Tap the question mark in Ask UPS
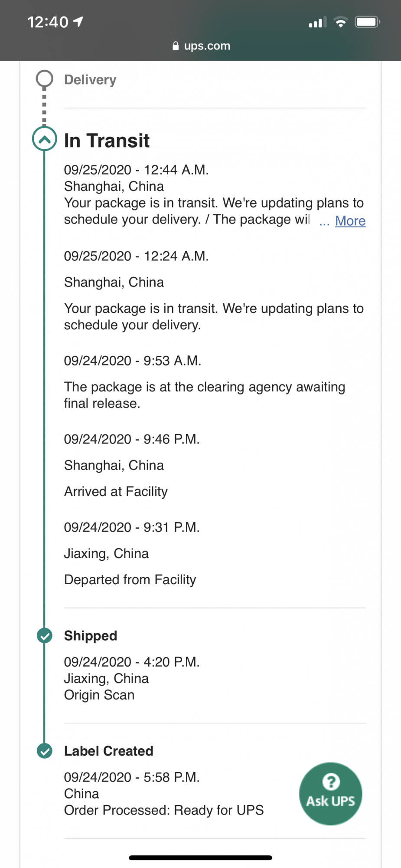Image resolution: width=401 pixels, height=868 pixels. 331,782
